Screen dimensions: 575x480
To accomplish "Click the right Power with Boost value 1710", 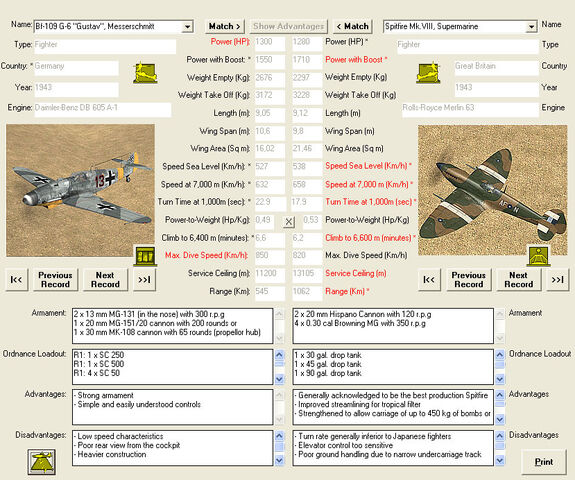I will click(x=307, y=61).
